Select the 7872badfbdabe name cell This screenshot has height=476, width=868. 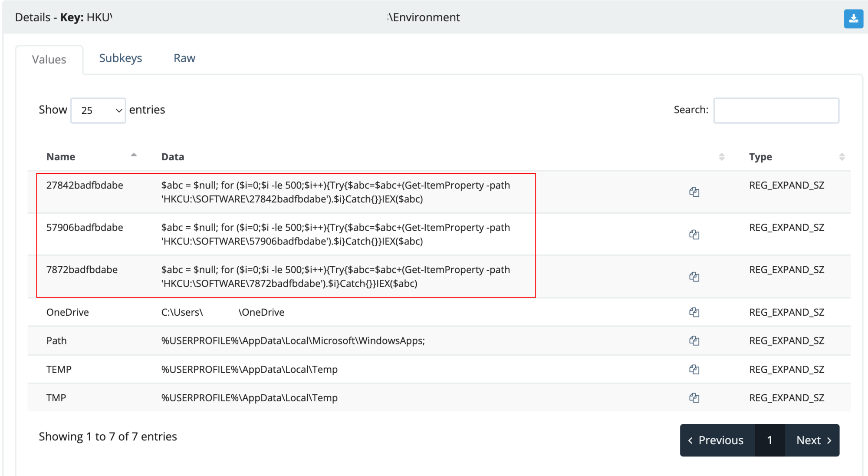tap(82, 270)
